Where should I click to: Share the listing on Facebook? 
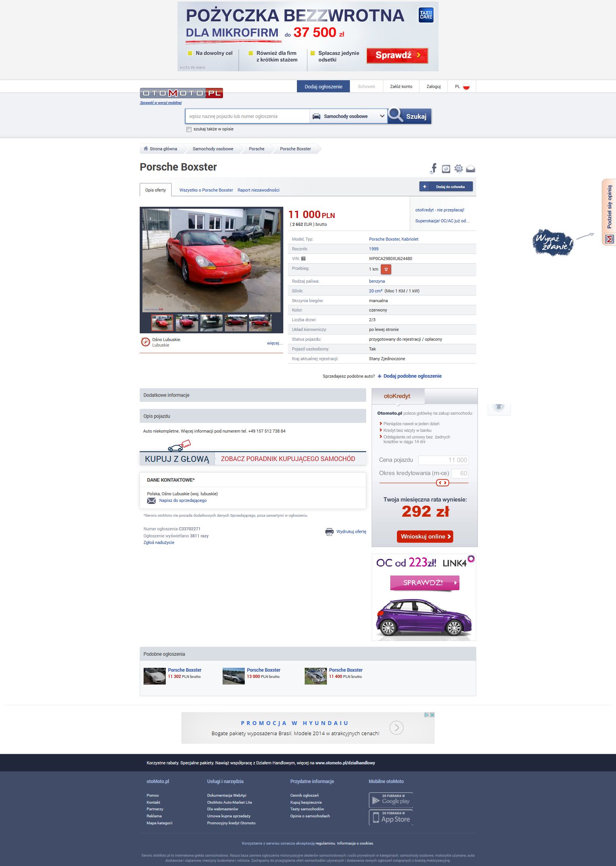[x=433, y=168]
